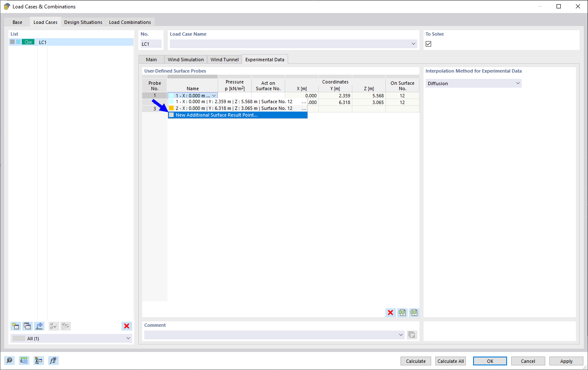The width and height of the screenshot is (588, 370).
Task: Click the color display settings icon
Action: [x=39, y=360]
